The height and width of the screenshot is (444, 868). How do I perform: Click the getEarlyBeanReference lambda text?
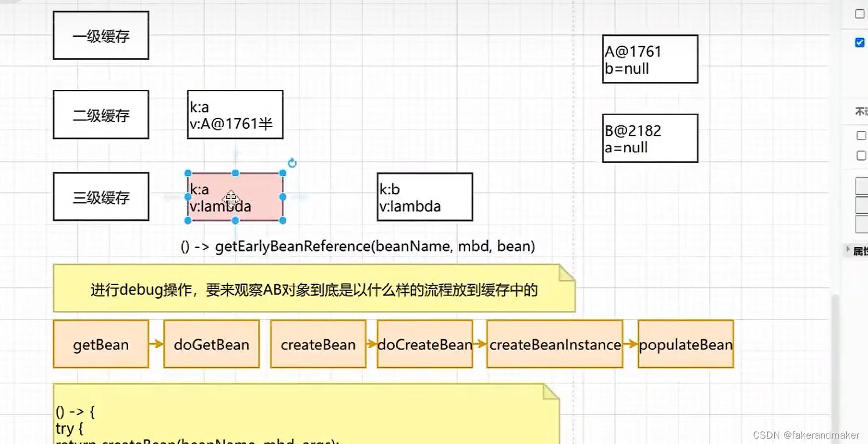pyautogui.click(x=358, y=246)
